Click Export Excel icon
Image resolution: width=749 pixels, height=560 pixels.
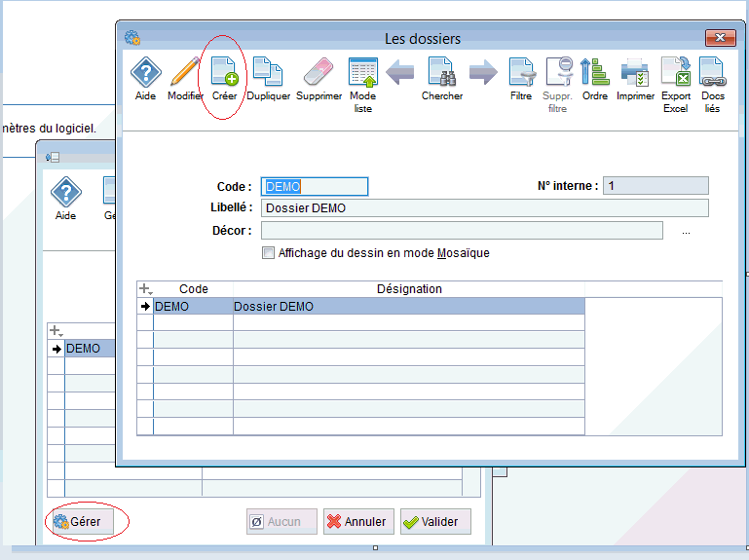pos(675,74)
